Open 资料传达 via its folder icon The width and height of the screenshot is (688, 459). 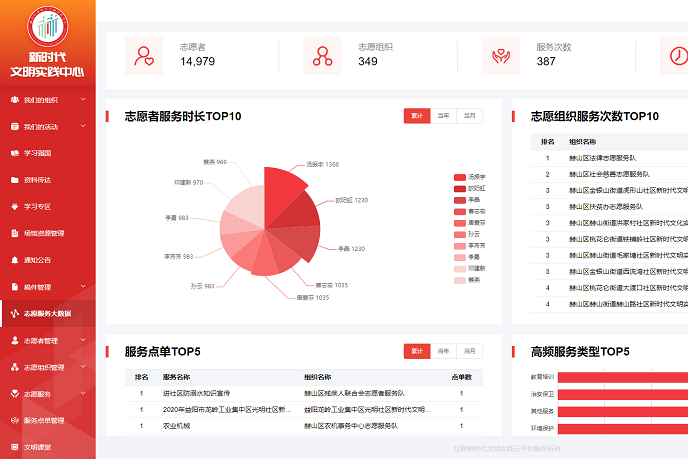15,180
